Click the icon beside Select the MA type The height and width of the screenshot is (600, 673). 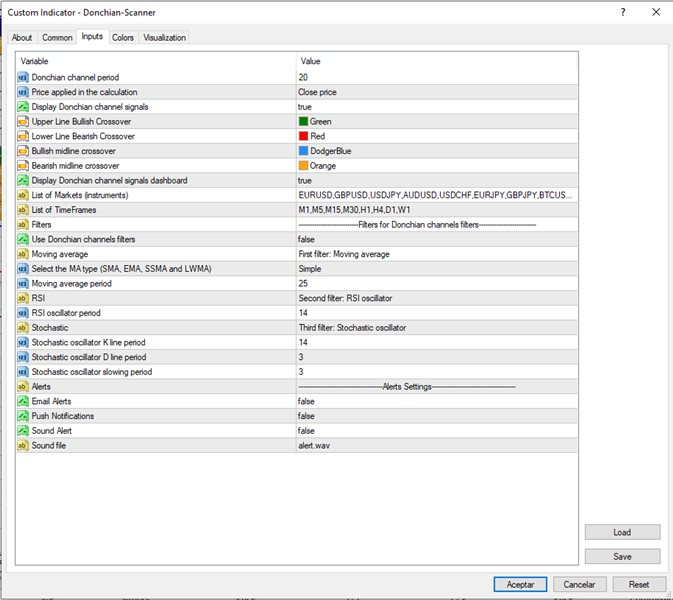[x=23, y=269]
